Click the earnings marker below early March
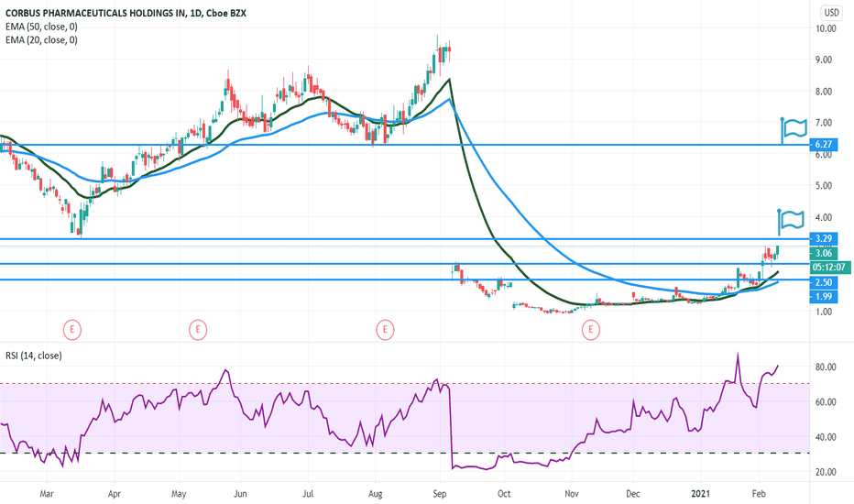The height and width of the screenshot is (504, 854). click(x=71, y=330)
